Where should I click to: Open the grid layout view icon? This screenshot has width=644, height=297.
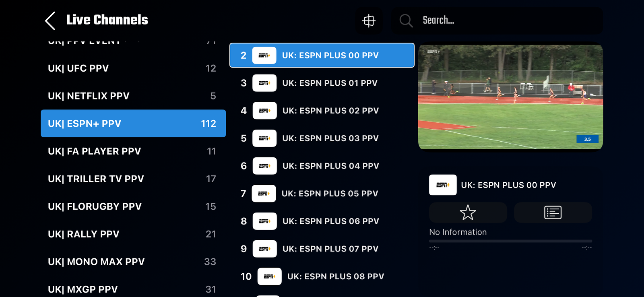click(369, 21)
